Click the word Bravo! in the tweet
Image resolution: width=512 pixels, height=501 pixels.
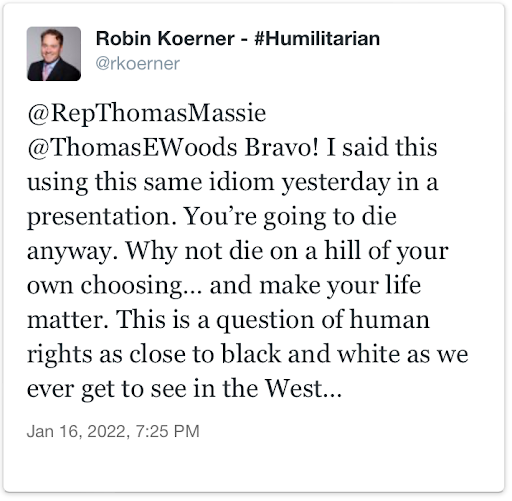coord(282,147)
